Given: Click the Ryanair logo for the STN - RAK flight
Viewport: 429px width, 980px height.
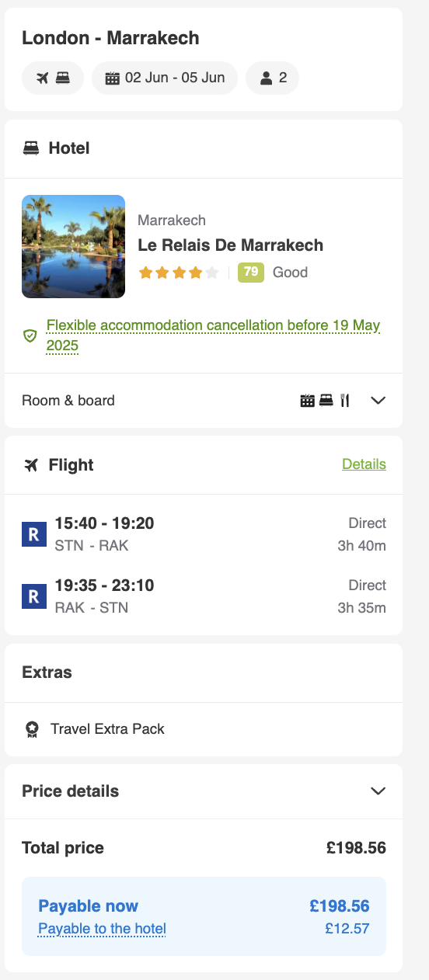Looking at the screenshot, I should [x=34, y=534].
